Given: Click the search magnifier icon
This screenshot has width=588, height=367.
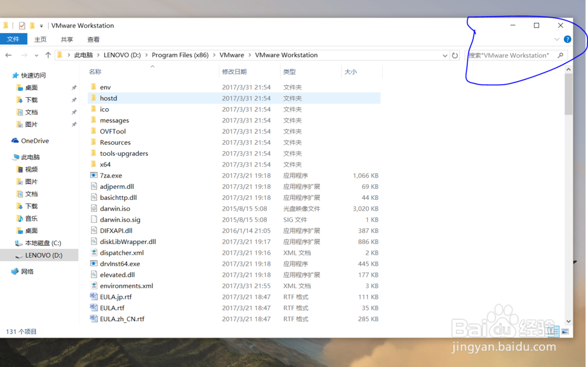Looking at the screenshot, I should 560,55.
